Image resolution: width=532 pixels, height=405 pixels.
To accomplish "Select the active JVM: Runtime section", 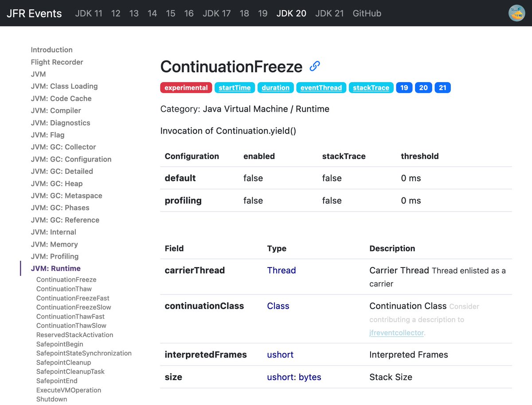I will [x=56, y=268].
